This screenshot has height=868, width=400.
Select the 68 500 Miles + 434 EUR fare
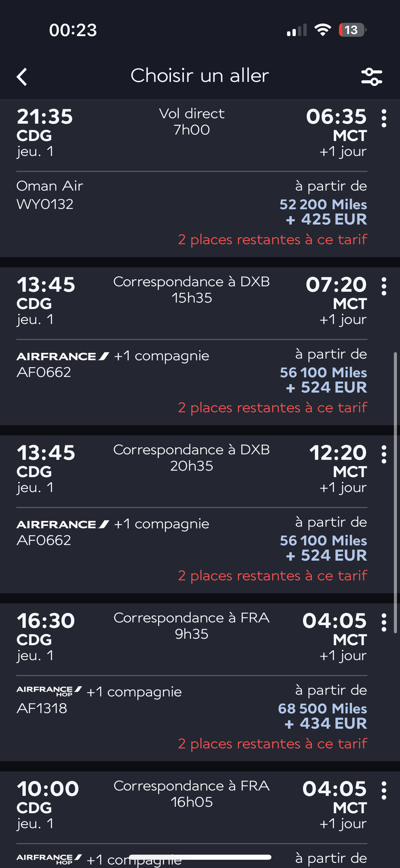click(x=322, y=716)
